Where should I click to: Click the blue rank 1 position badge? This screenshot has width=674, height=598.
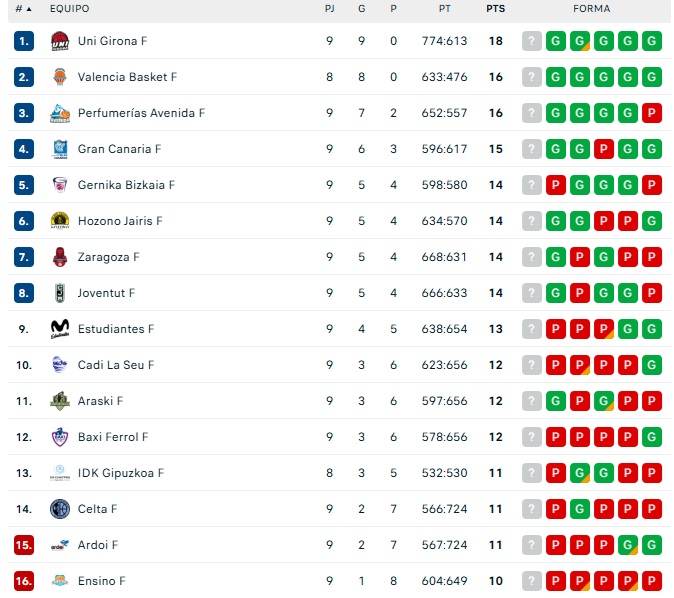(24, 41)
